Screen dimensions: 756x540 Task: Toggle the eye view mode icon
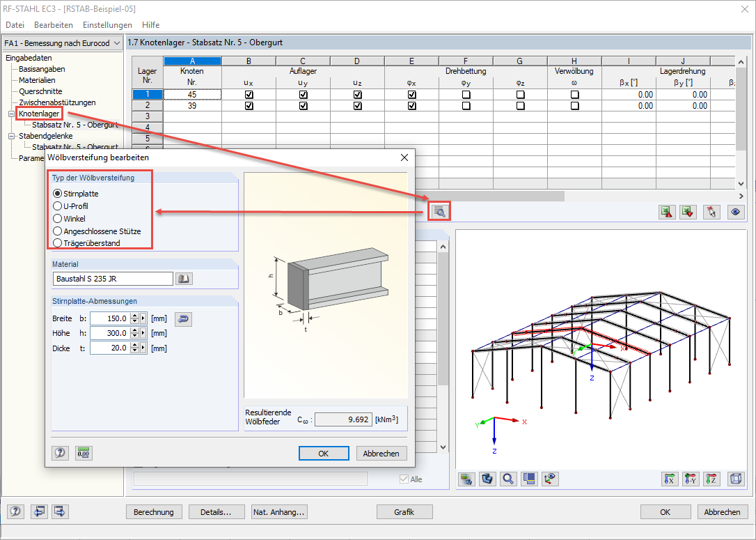735,212
